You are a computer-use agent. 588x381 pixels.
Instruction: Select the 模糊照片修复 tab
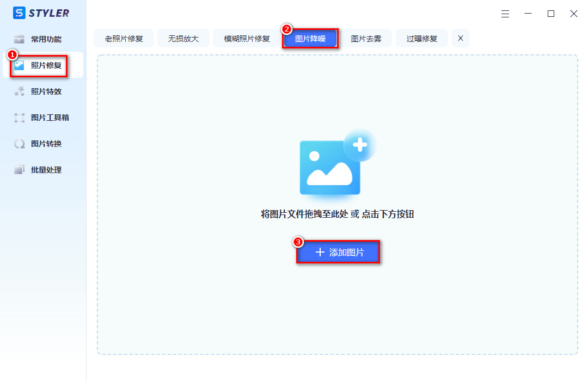coord(245,38)
